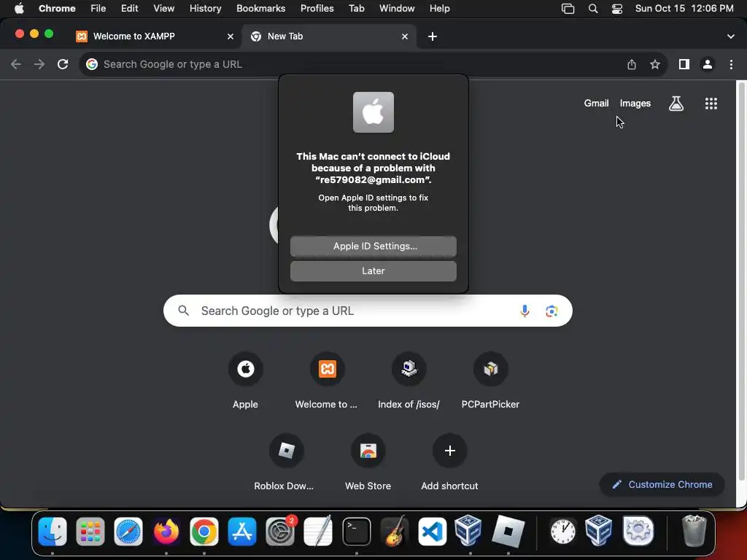Click the Customize Chrome button
This screenshot has height=560, width=747.
tap(662, 485)
